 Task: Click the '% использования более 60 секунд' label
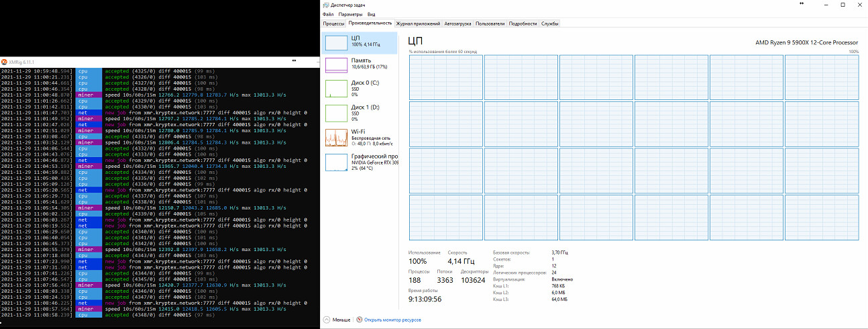click(x=443, y=52)
